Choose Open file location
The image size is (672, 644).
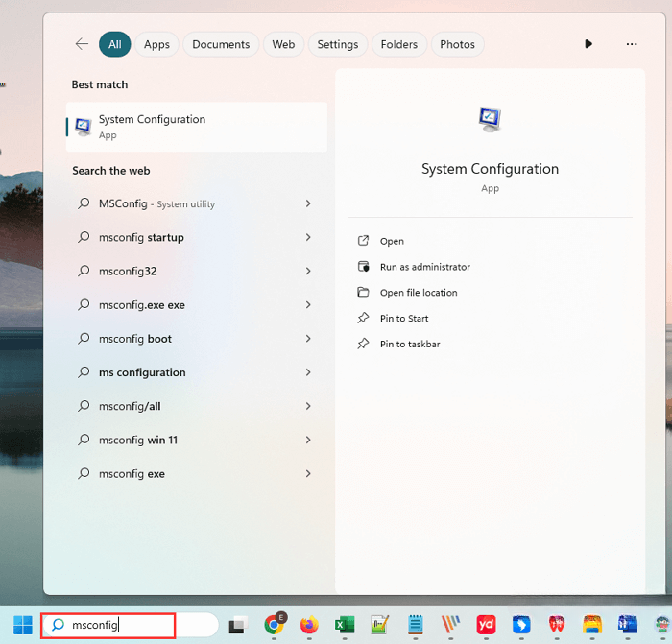419,293
